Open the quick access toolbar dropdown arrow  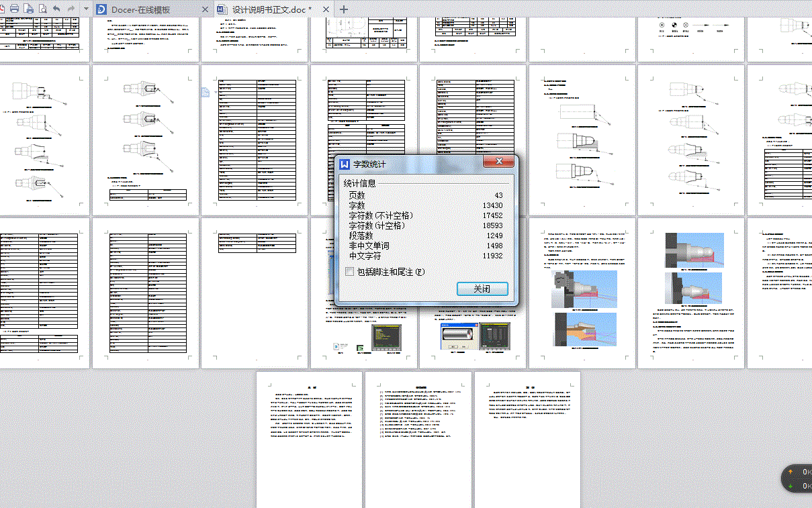click(86, 9)
